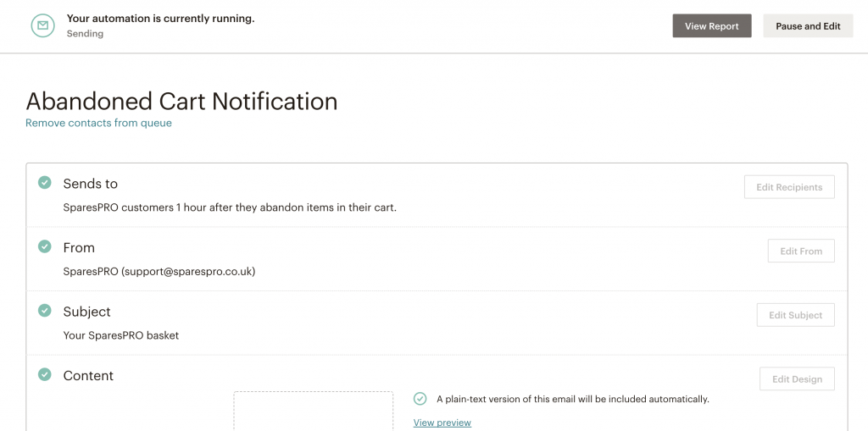The height and width of the screenshot is (431, 868).
Task: Click the Your SparesPRO basket subject text
Action: pos(121,335)
